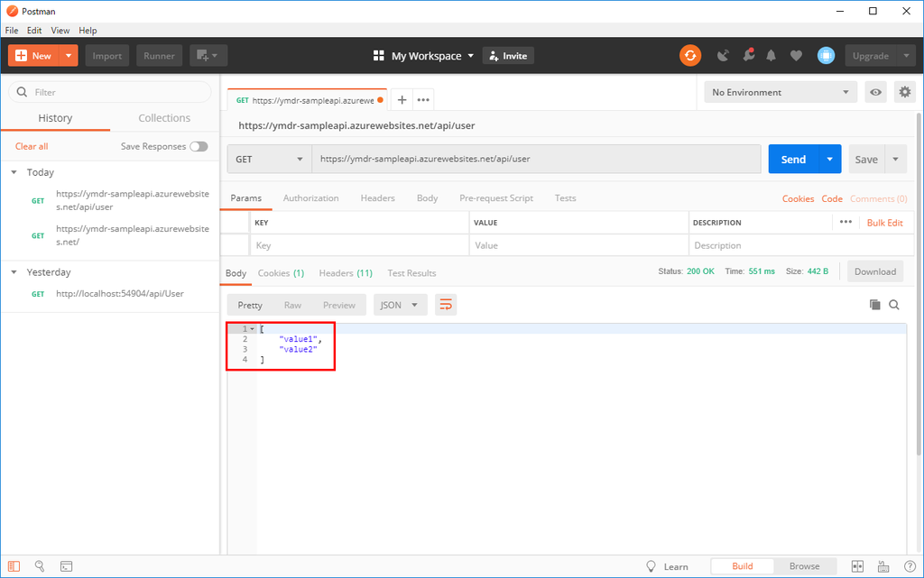Switch to response Headers (11) tab

(x=346, y=273)
